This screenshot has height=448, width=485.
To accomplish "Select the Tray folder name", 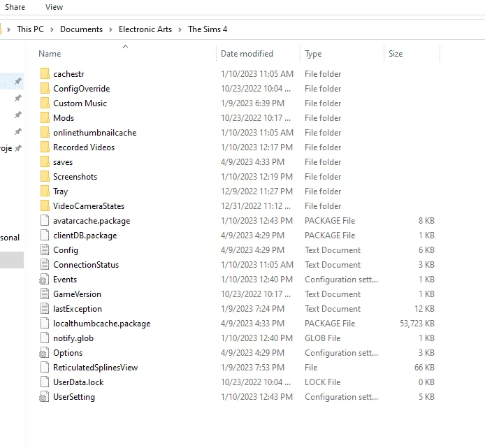I will point(60,192).
